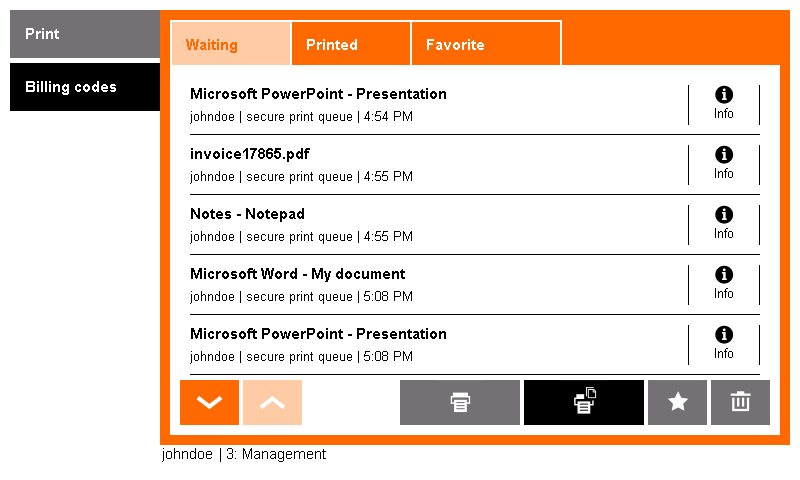Page up with the up chevron button

point(272,402)
